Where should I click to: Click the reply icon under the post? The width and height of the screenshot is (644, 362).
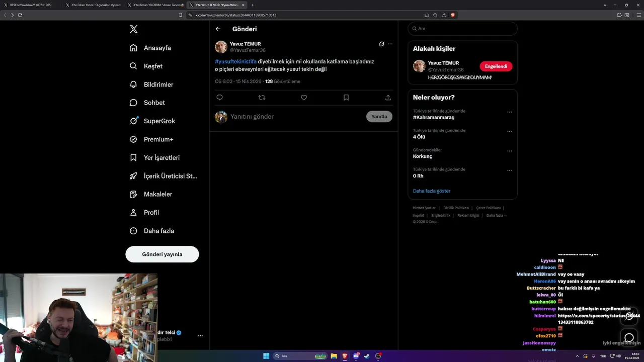219,98
